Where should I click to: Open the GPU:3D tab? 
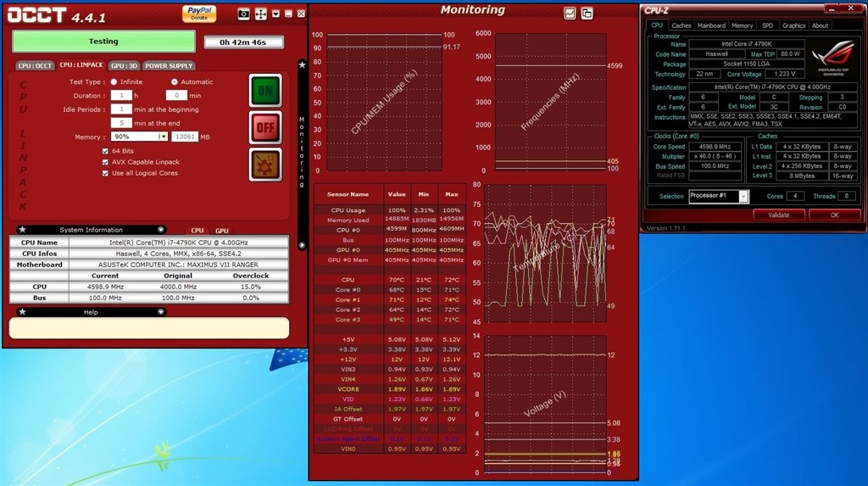point(124,65)
